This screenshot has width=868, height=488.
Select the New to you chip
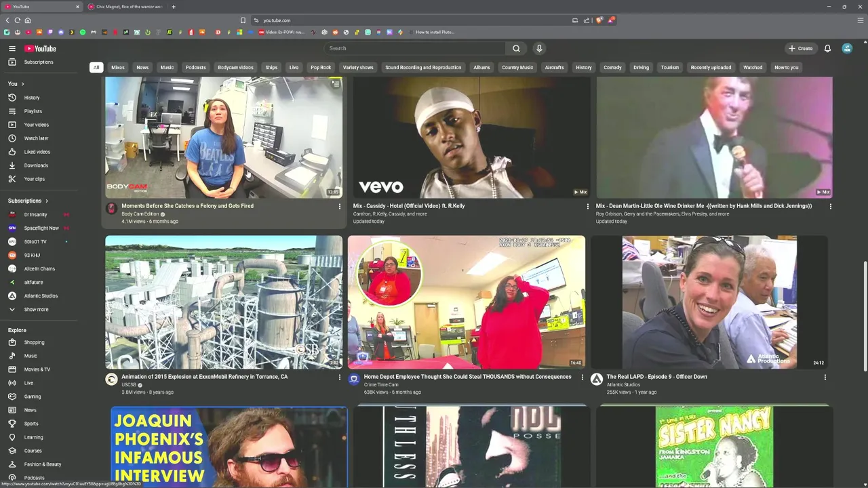[787, 67]
